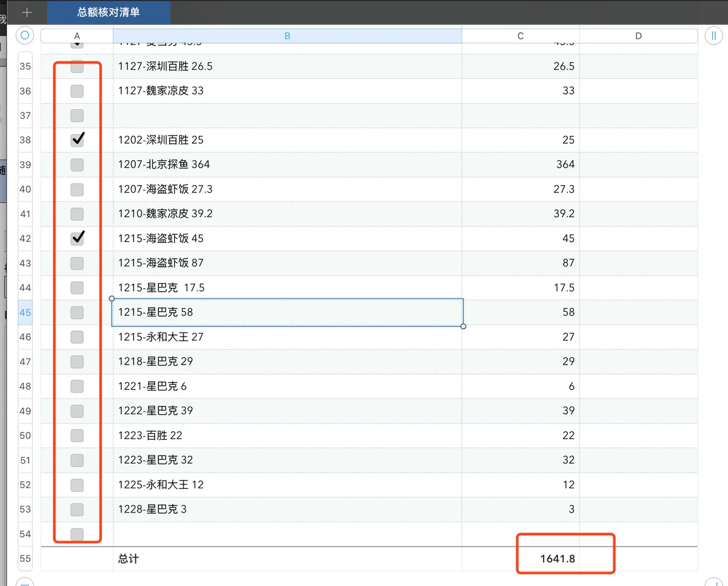Image resolution: width=728 pixels, height=586 pixels.
Task: Select column C value 17.5
Action: [x=521, y=288]
